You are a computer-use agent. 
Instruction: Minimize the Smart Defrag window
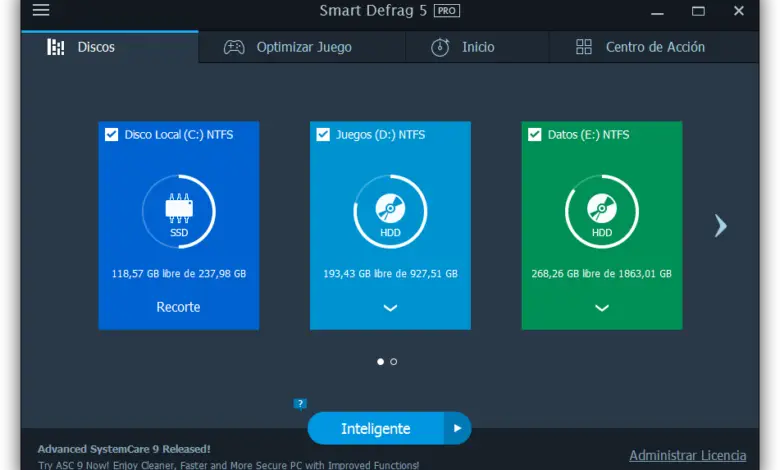pyautogui.click(x=657, y=11)
